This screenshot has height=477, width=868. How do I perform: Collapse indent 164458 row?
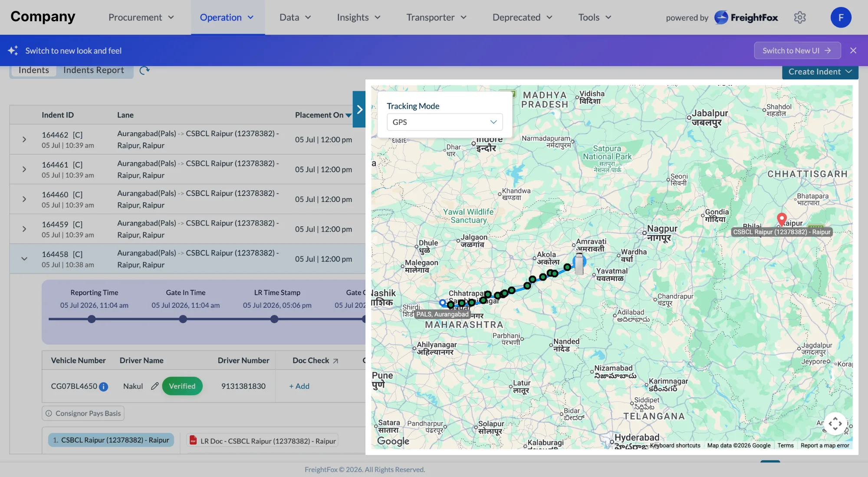pos(24,259)
